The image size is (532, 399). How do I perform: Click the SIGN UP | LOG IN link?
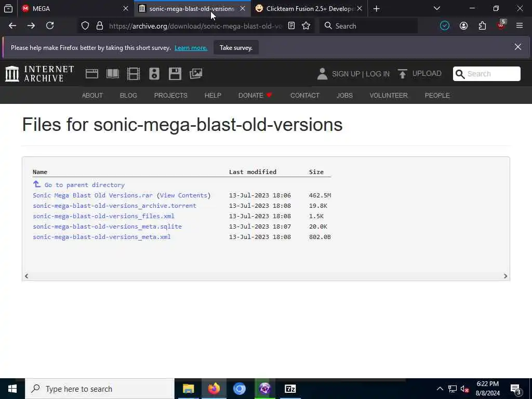[x=361, y=74]
